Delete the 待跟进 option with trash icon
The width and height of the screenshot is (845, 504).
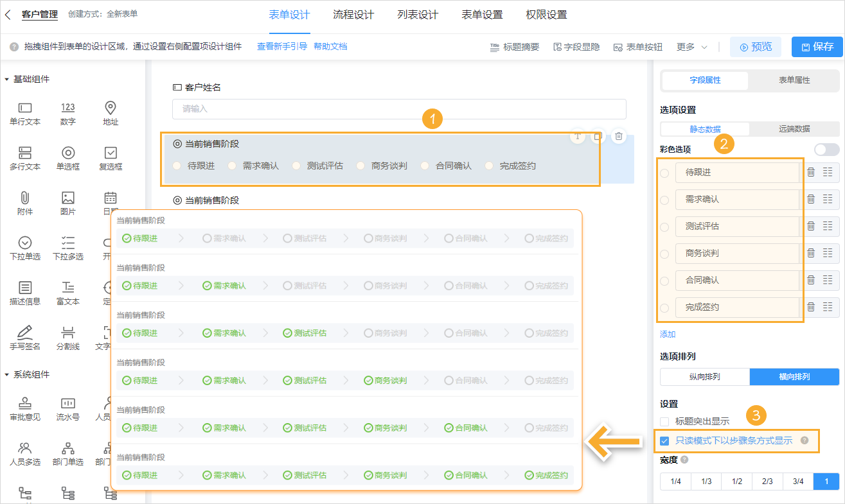[x=811, y=172]
